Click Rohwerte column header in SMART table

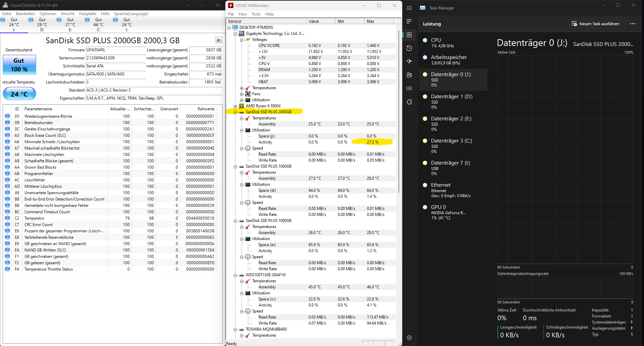click(198, 109)
